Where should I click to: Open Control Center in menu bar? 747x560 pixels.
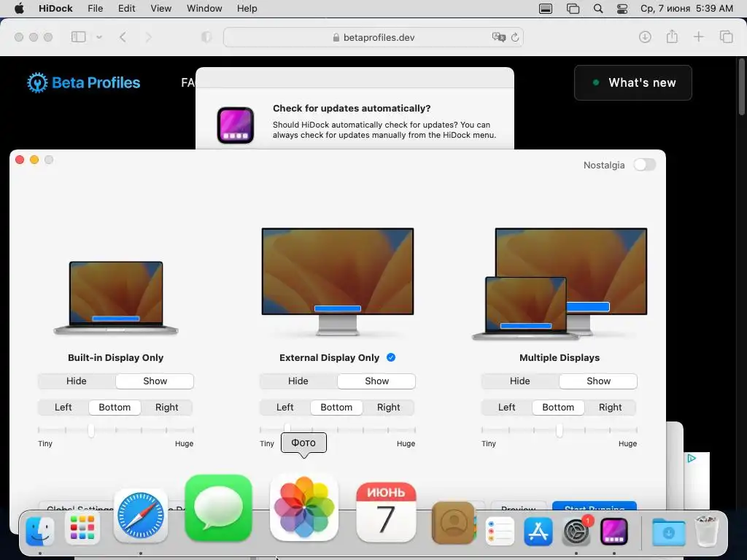pos(622,9)
